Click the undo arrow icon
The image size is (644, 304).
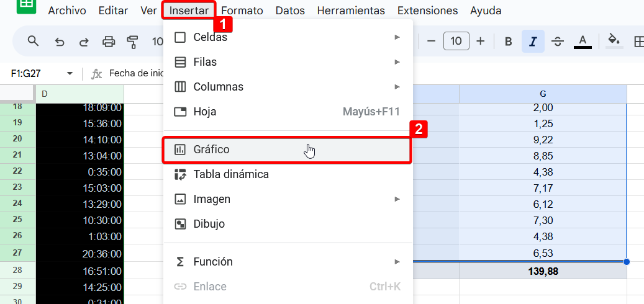point(60,42)
